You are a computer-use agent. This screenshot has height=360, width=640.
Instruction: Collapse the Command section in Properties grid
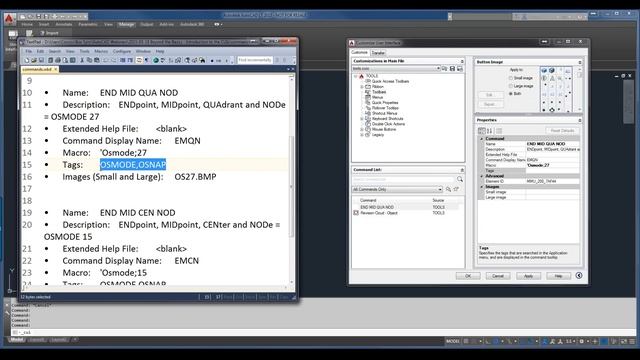point(481,139)
